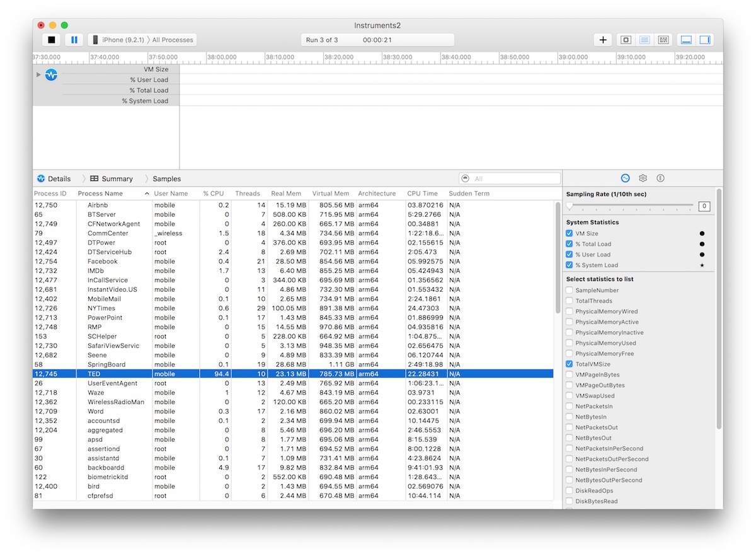The image size is (756, 556).
Task: Click the Summary table icon in path bar
Action: click(x=94, y=178)
